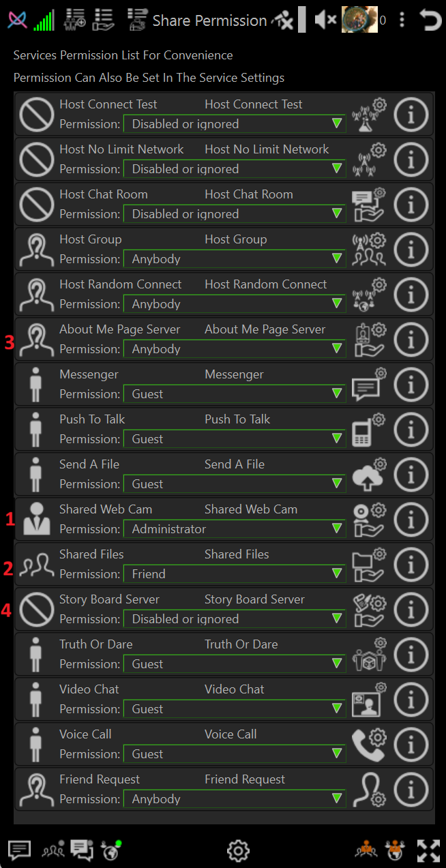Click the user avatar thumbnail in header
446x868 pixels.
click(x=359, y=20)
